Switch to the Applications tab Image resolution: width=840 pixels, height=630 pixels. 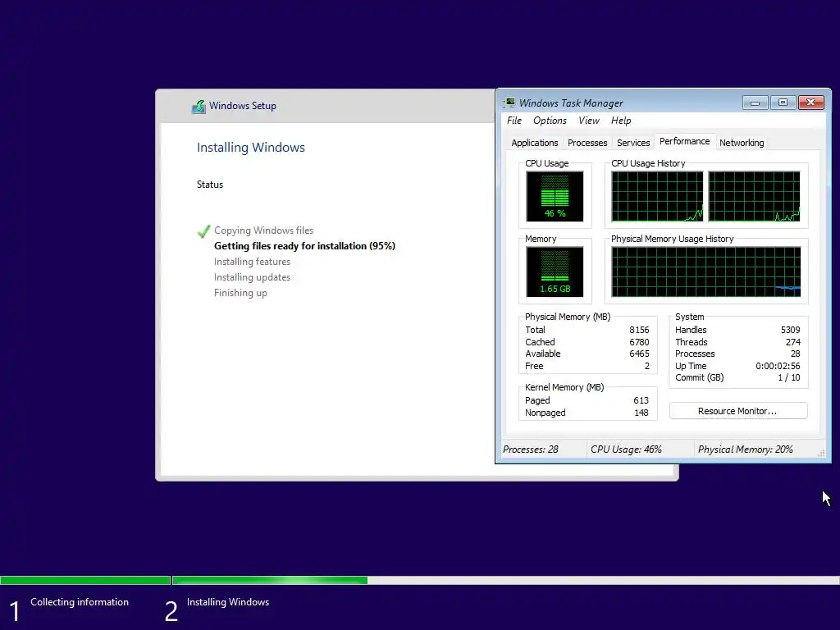click(x=535, y=143)
